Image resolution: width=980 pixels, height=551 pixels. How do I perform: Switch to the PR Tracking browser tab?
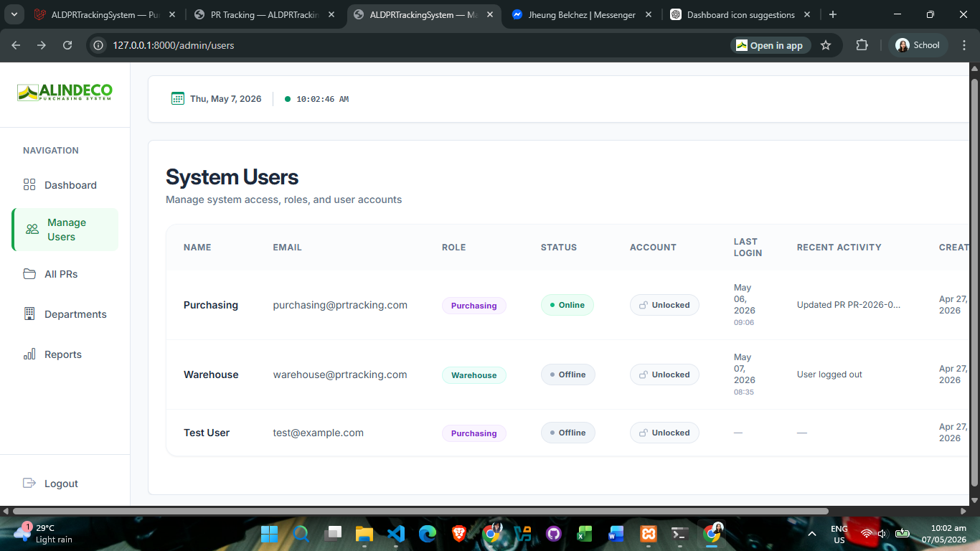click(264, 14)
